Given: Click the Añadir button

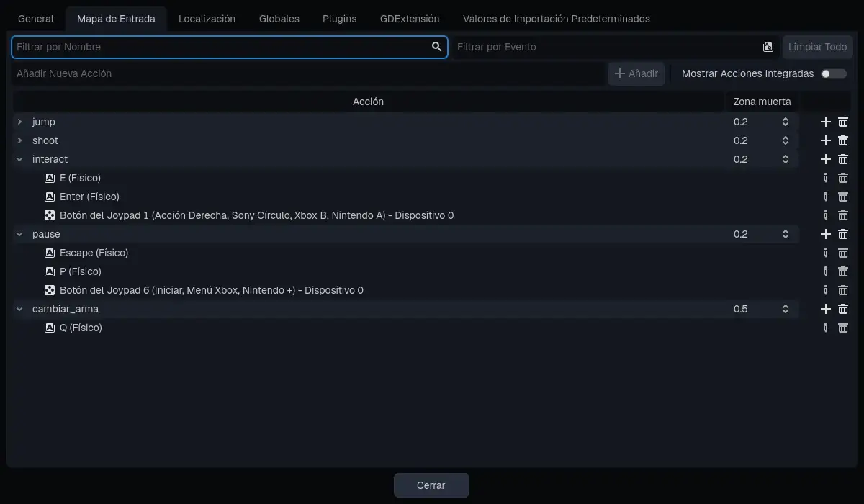Looking at the screenshot, I should point(636,73).
